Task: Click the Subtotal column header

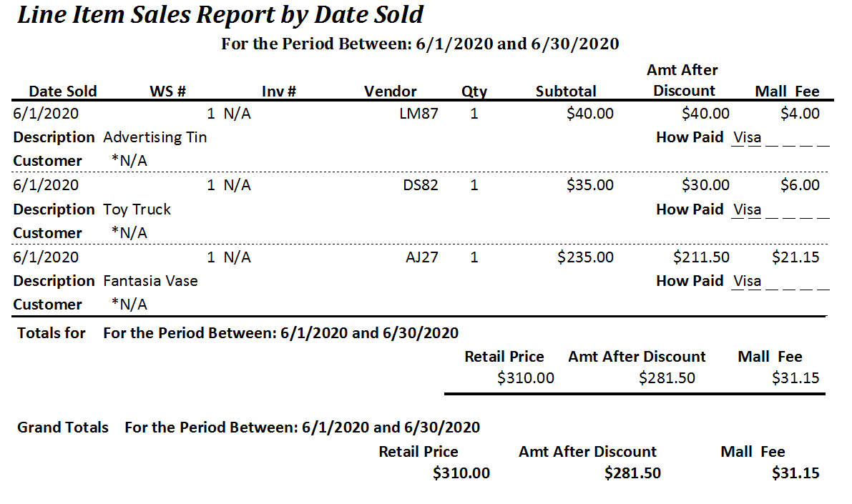Action: coord(566,91)
